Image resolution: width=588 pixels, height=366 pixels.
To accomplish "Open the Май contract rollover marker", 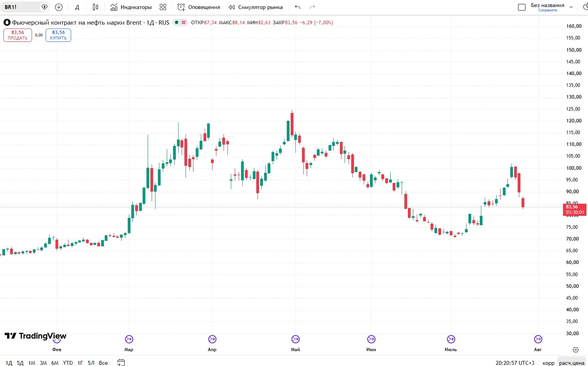I will pos(295,339).
